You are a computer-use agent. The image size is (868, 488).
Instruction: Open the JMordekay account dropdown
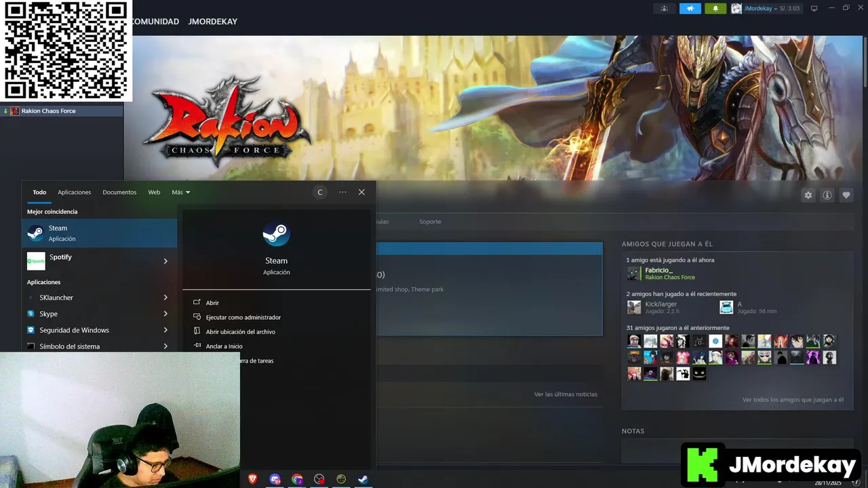click(x=760, y=8)
